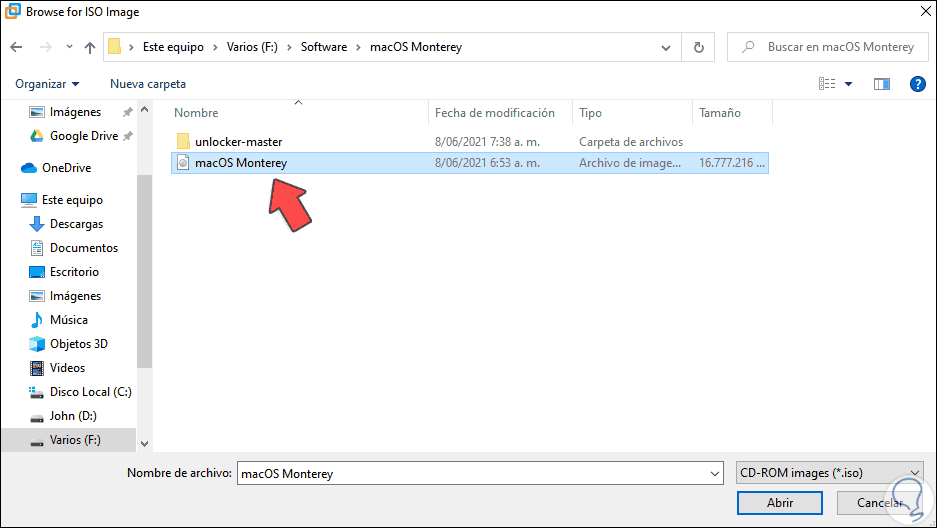Select Disco Local (C:) drive
This screenshot has width=937, height=528.
click(90, 392)
